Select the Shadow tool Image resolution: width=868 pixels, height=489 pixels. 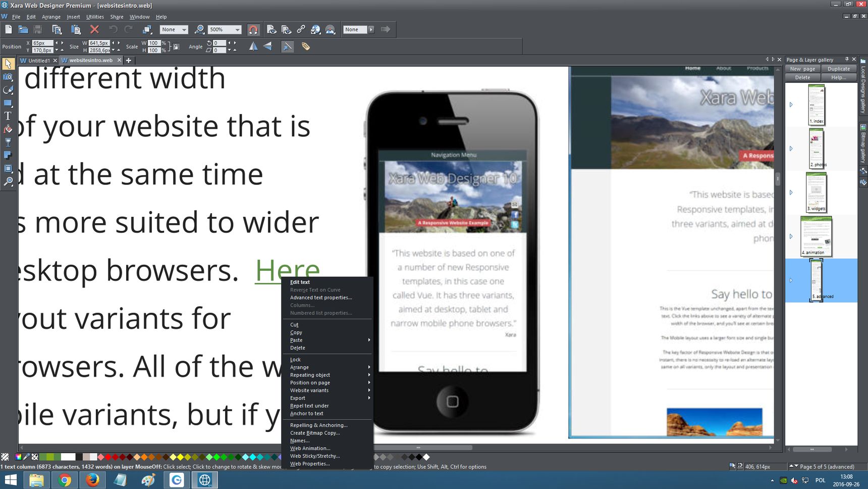pyautogui.click(x=8, y=156)
